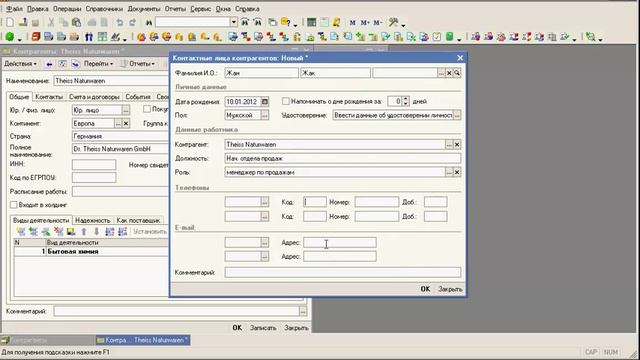Viewport: 640px width, 360px height.
Task: Clear the Континент field with X in background window
Action: [126, 123]
